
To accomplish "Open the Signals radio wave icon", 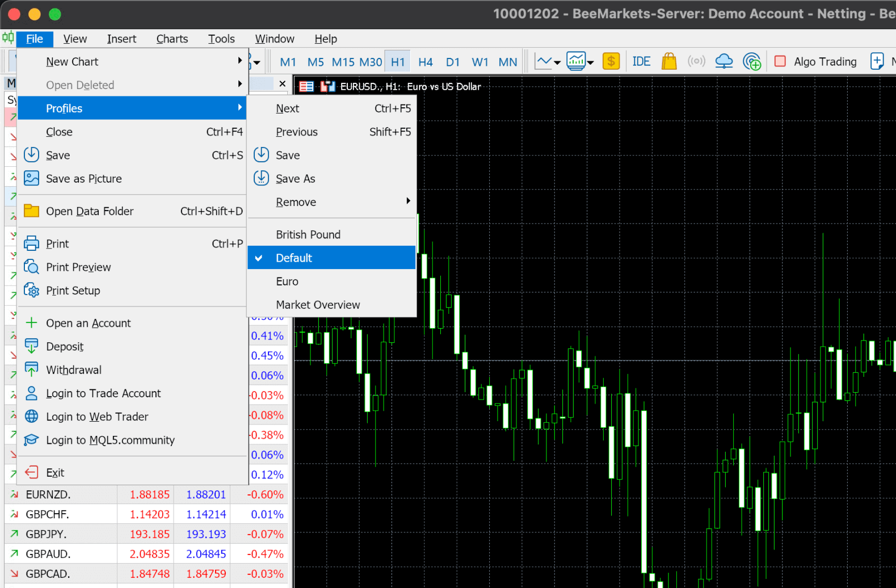I will click(x=696, y=61).
